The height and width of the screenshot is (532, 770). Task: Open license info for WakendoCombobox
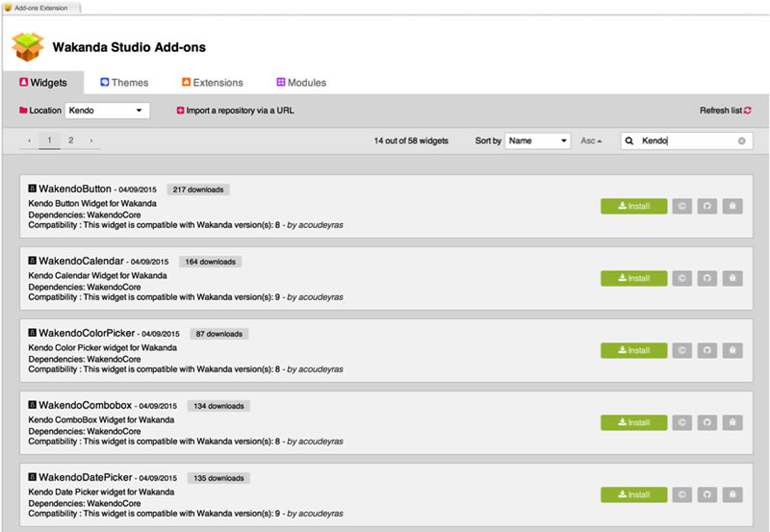(681, 422)
